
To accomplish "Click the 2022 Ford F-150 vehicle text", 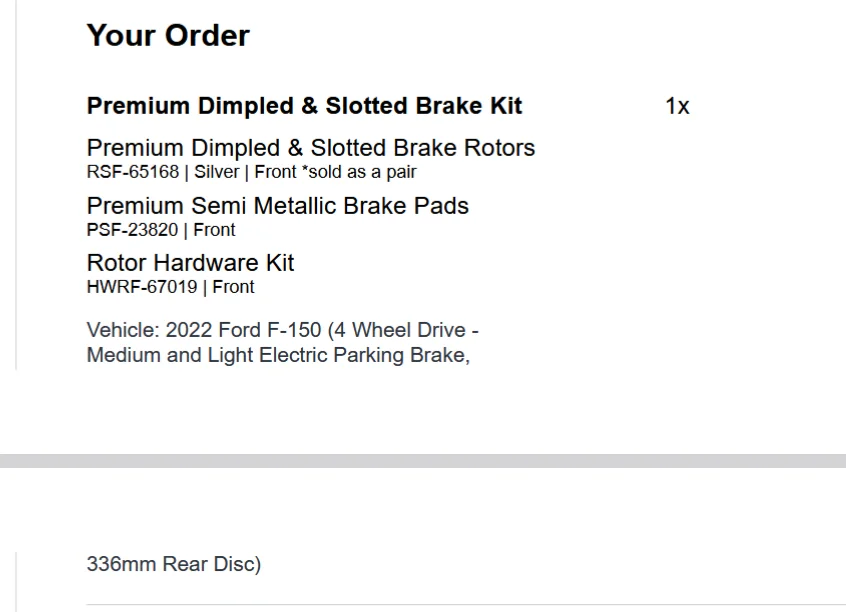I will (244, 330).
